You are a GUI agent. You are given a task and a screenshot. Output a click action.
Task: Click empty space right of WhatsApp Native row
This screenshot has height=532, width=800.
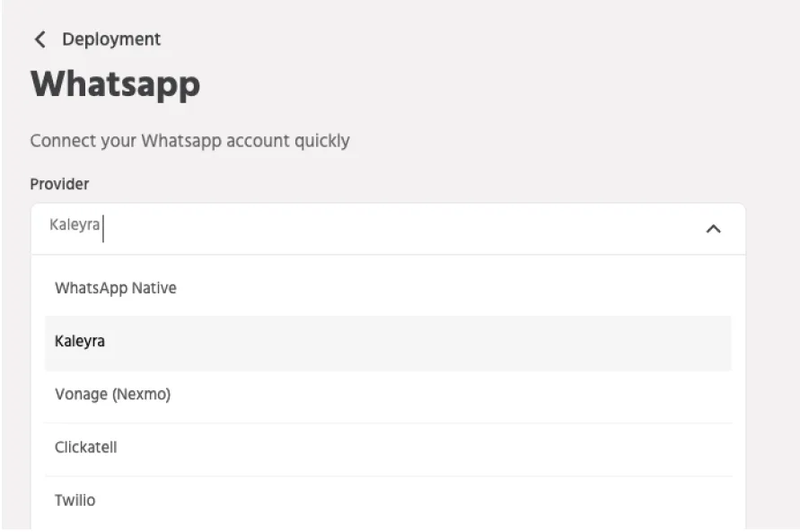coord(459,288)
